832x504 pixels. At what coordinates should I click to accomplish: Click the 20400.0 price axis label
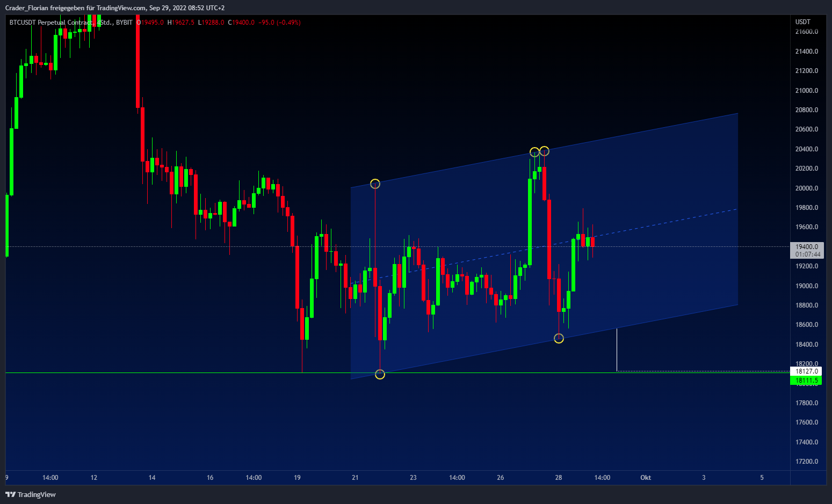tap(807, 149)
